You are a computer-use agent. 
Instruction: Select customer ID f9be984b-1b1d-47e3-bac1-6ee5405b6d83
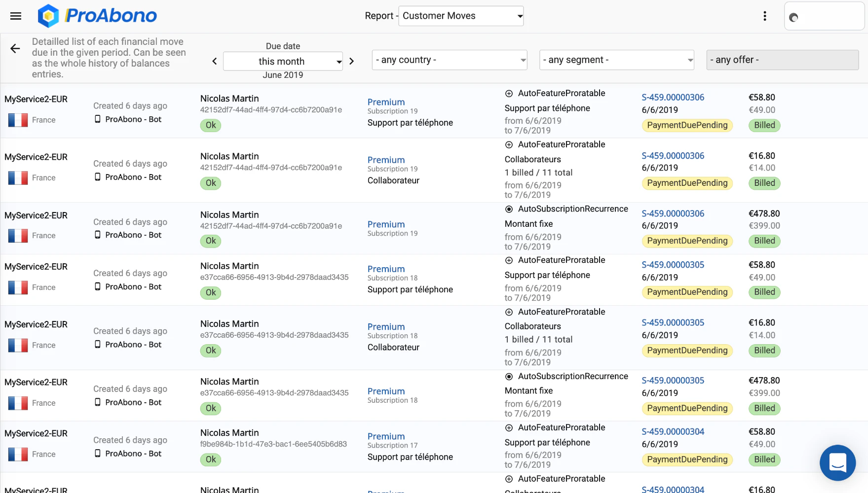273,444
